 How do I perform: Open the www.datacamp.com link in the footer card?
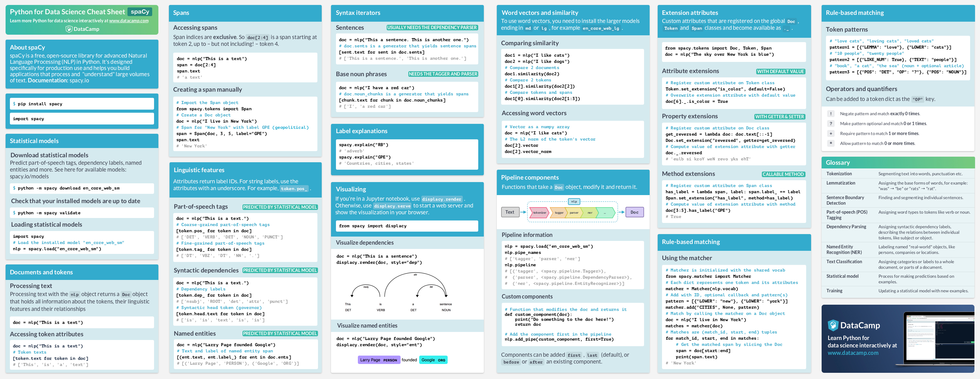coord(853,353)
